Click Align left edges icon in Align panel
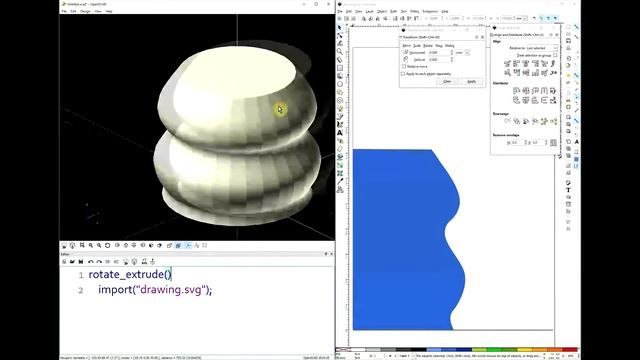 point(516,64)
